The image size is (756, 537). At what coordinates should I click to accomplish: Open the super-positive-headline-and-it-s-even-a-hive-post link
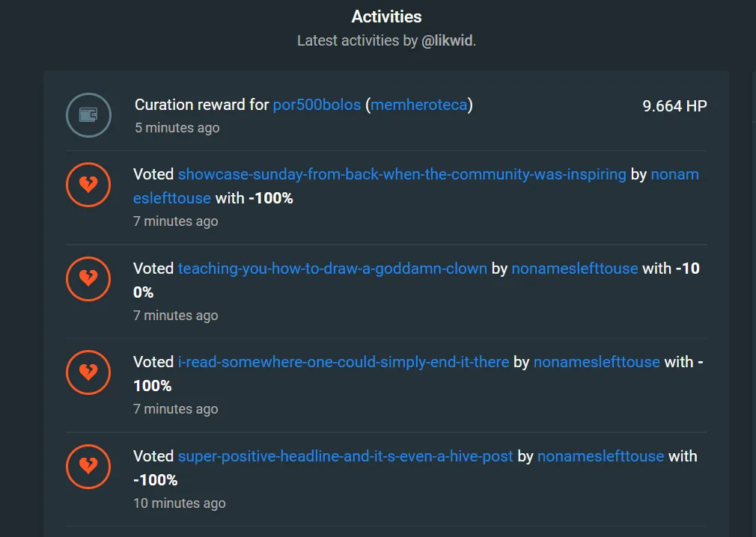pos(345,456)
